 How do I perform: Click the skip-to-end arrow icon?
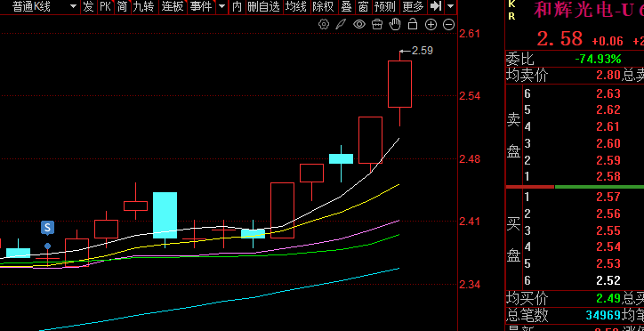[x=436, y=6]
